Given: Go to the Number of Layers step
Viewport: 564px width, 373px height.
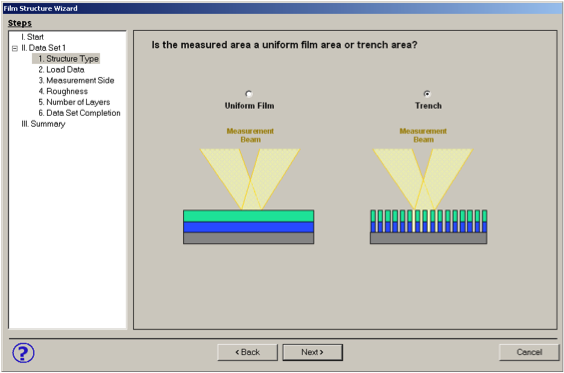Looking at the screenshot, I should (x=74, y=102).
